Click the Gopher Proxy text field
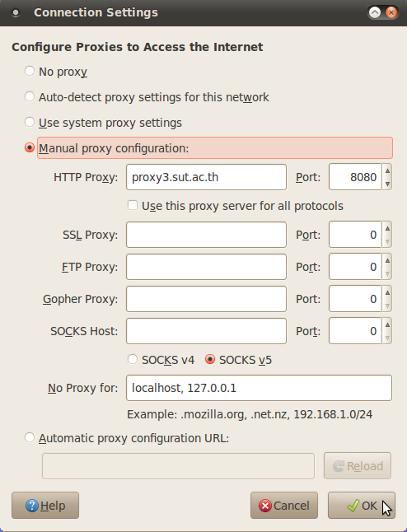Image resolution: width=407 pixels, height=532 pixels. click(207, 299)
